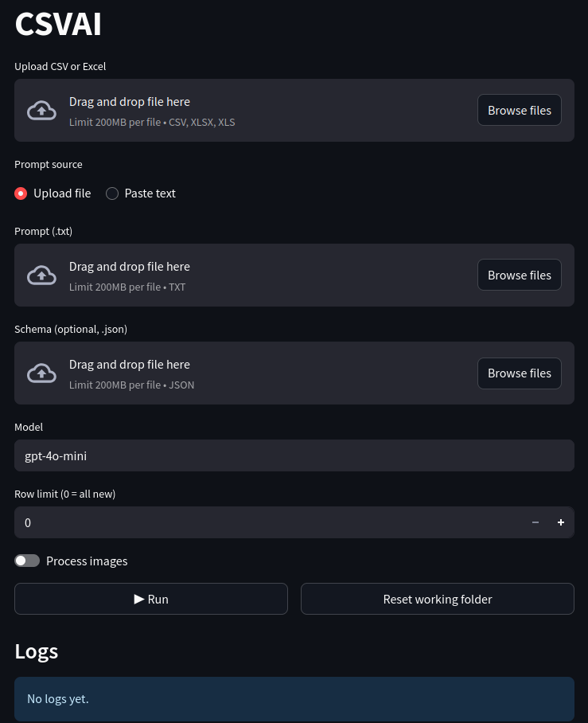Click the cloud upload icon for CSV or Excel
Screen dimensions: 588x723
(x=42, y=111)
